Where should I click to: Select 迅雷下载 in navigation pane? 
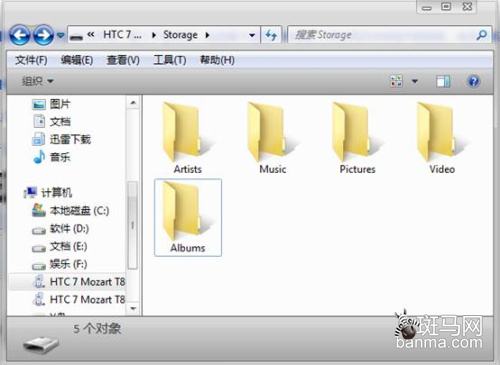(61, 139)
